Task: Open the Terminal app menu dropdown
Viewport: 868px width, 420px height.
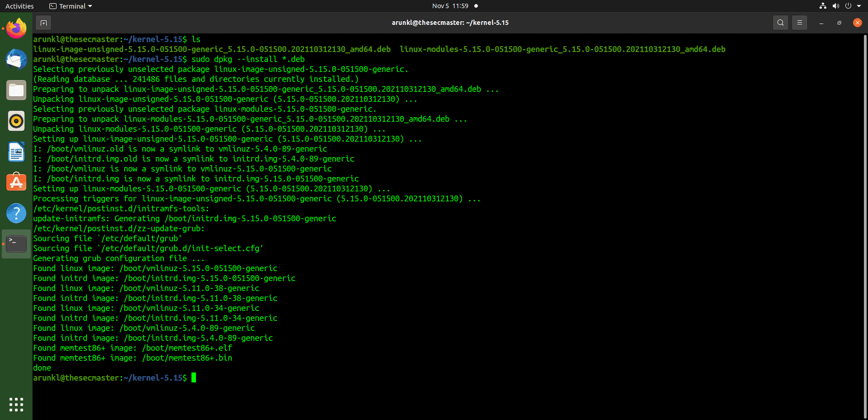Action: [x=71, y=6]
